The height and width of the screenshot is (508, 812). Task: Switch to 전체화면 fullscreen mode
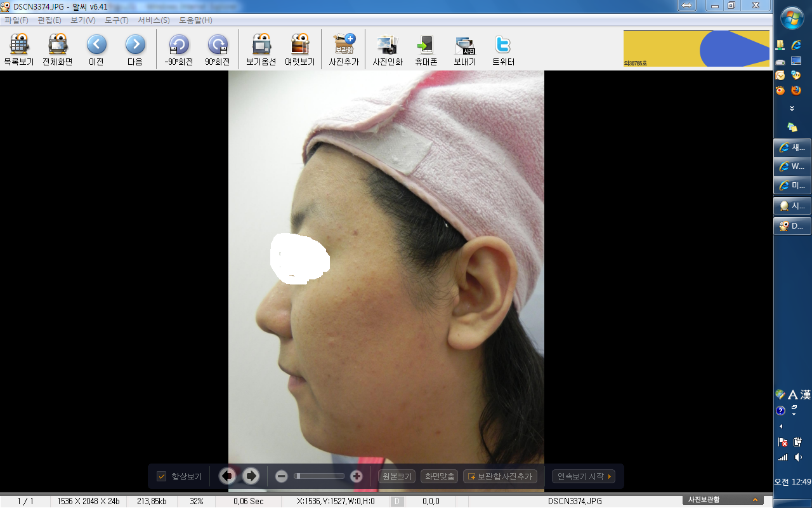point(58,50)
